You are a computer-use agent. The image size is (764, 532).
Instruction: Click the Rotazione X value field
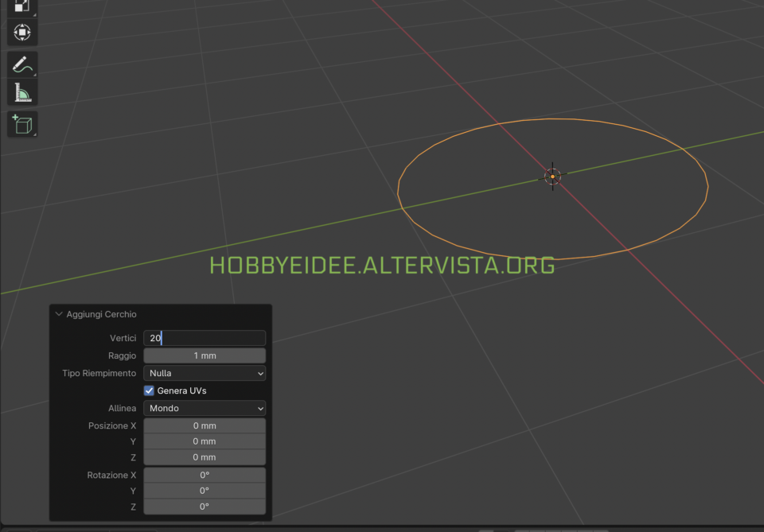click(x=205, y=475)
